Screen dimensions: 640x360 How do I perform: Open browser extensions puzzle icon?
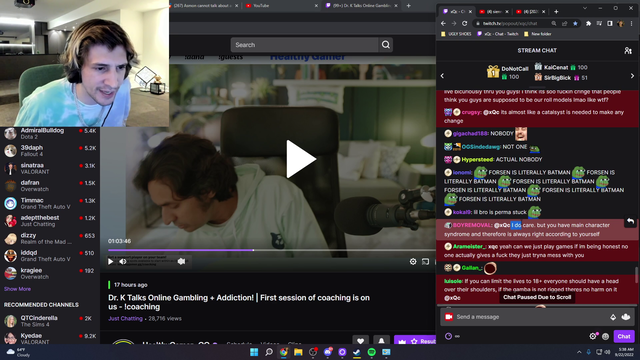coord(588,24)
